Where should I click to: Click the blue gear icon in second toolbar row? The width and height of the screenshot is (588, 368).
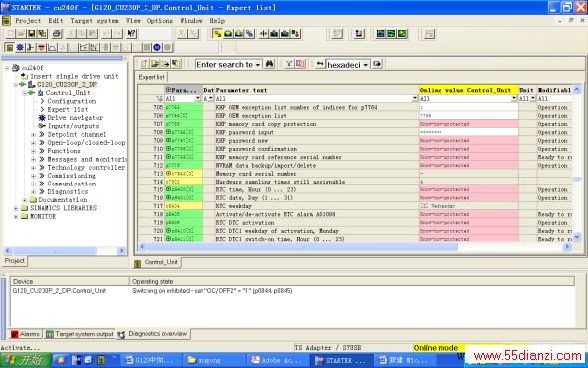[20, 47]
